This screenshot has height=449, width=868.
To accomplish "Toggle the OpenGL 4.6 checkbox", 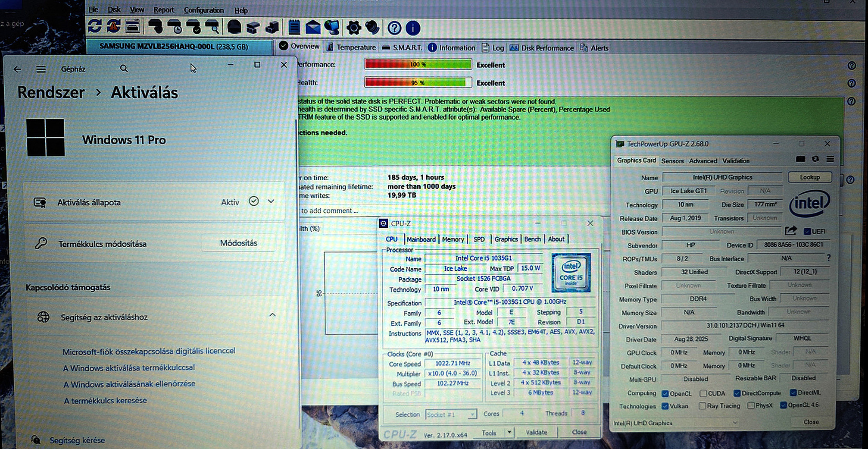I will point(784,405).
